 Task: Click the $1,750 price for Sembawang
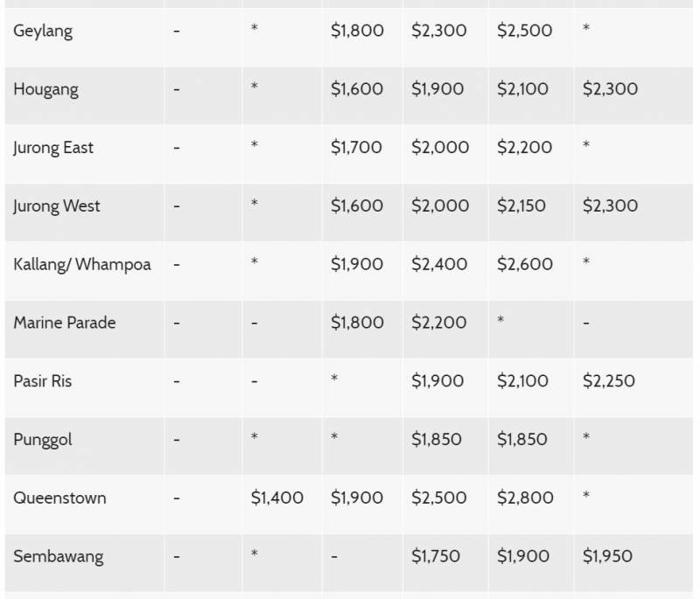coord(437,556)
